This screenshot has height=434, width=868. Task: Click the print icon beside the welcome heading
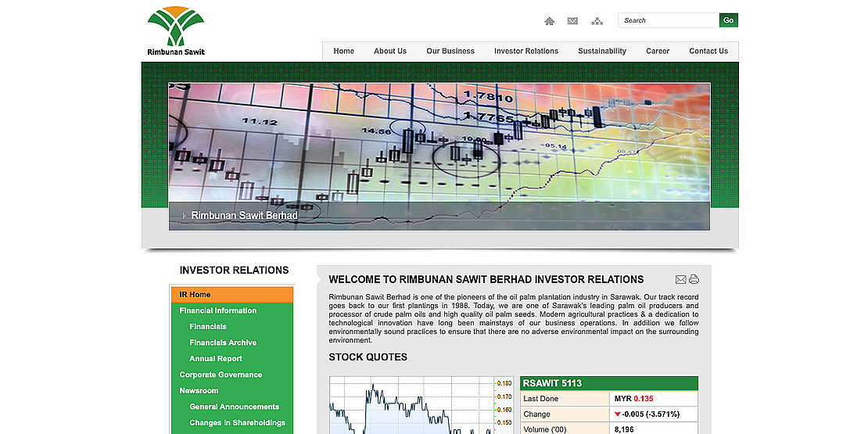click(x=694, y=279)
